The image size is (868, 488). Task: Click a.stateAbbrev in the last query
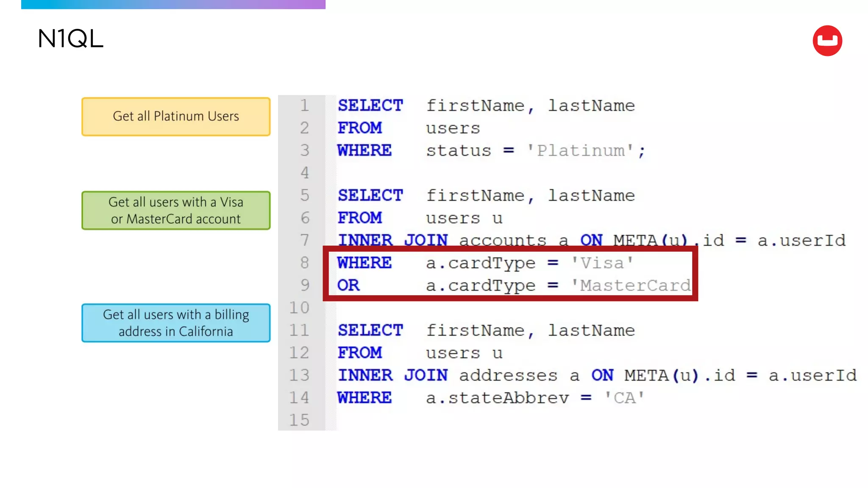coord(497,398)
